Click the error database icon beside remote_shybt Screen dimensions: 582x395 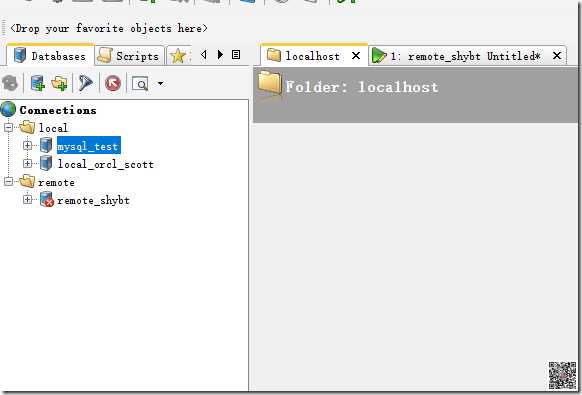(x=47, y=200)
